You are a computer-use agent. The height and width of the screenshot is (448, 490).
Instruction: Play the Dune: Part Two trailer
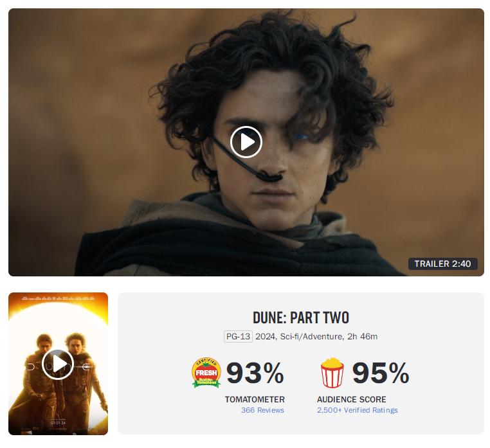pyautogui.click(x=246, y=142)
